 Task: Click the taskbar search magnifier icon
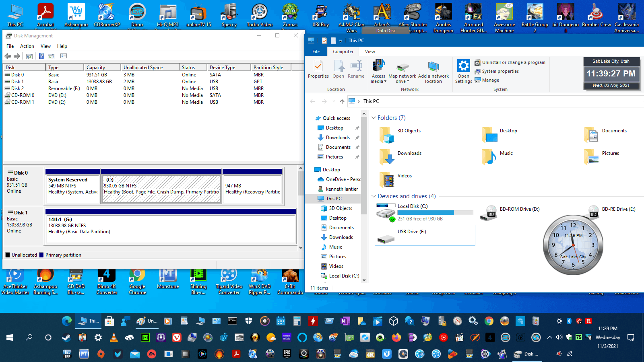[29, 337]
